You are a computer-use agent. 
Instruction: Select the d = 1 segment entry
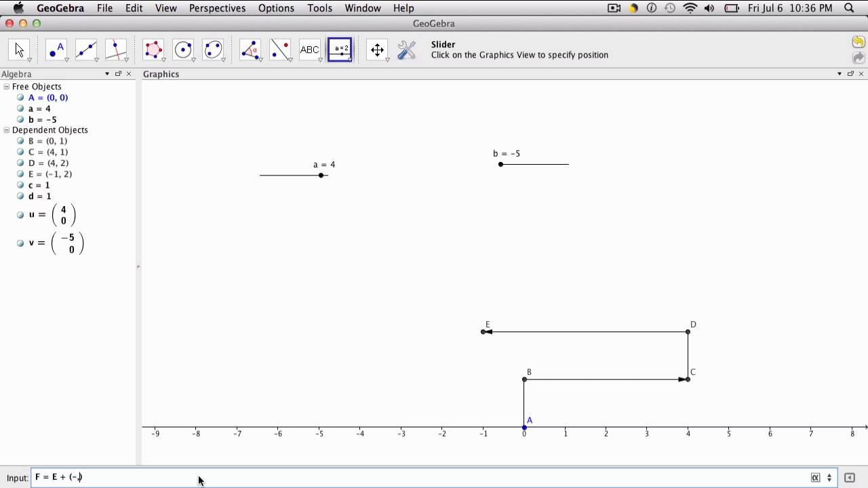click(39, 196)
